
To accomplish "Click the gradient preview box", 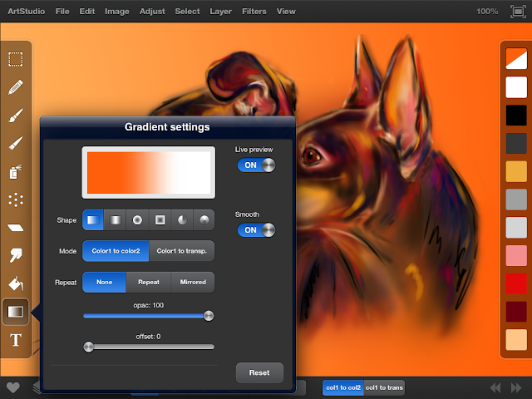I will click(x=149, y=172).
